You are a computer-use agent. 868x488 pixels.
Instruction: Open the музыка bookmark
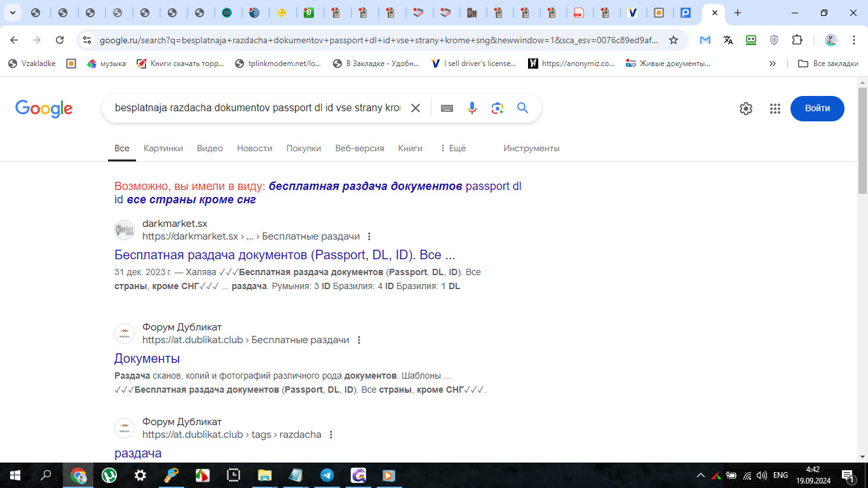coord(106,64)
